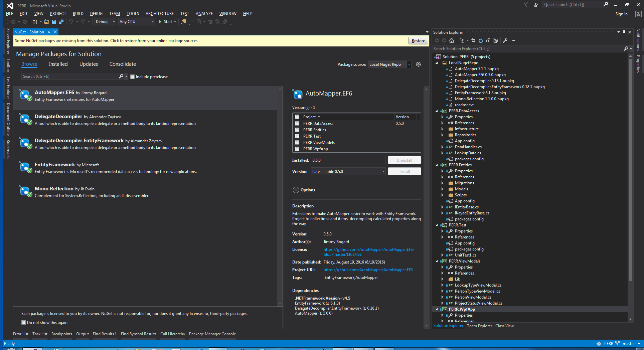Click the Start debugging button
Screen dimensions: 644x350
pyautogui.click(x=166, y=22)
